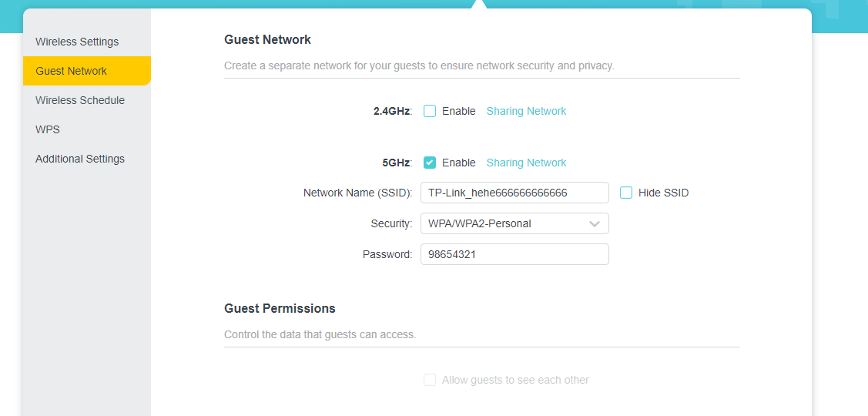Check Allow guests to see each other
The width and height of the screenshot is (868, 416).
pyautogui.click(x=430, y=380)
